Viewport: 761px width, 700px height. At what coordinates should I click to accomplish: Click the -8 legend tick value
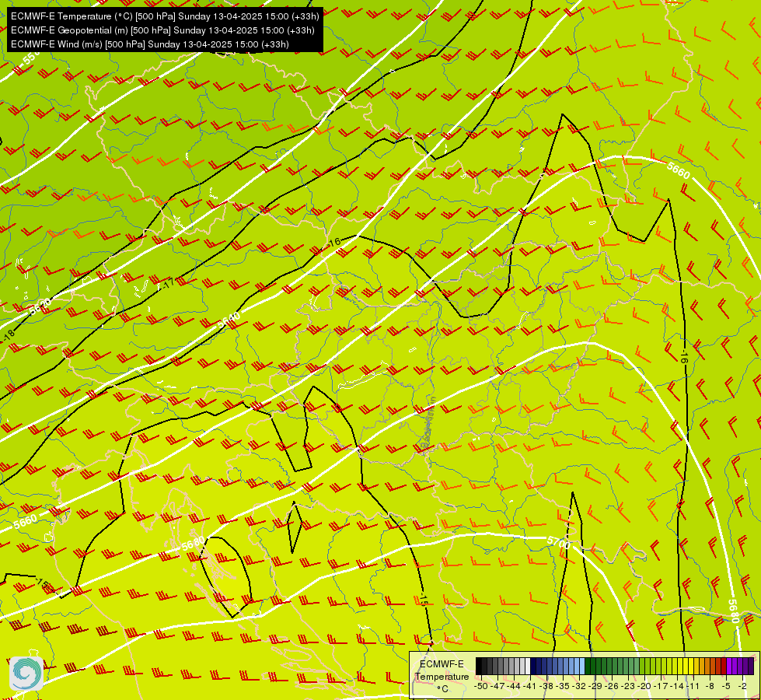coord(710,686)
